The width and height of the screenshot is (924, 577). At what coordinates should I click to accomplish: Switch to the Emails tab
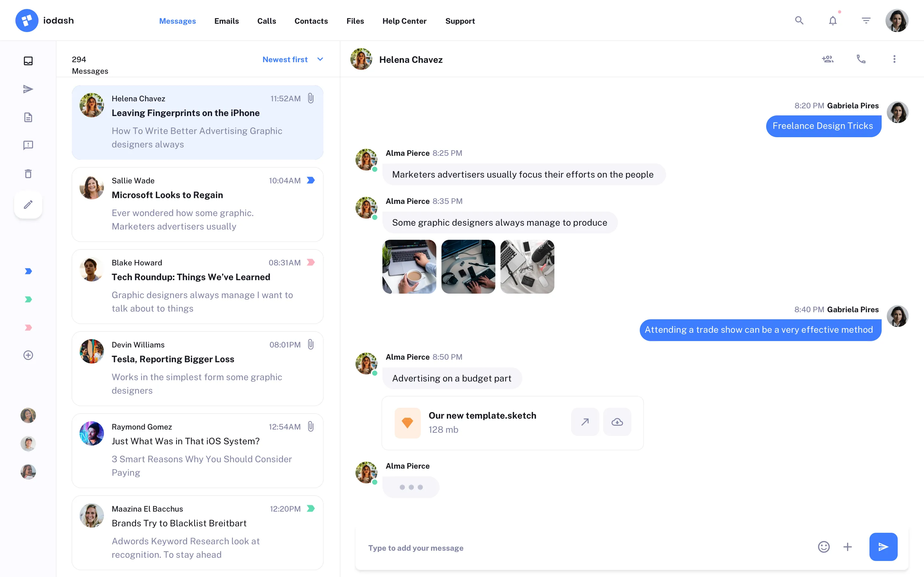tap(227, 21)
